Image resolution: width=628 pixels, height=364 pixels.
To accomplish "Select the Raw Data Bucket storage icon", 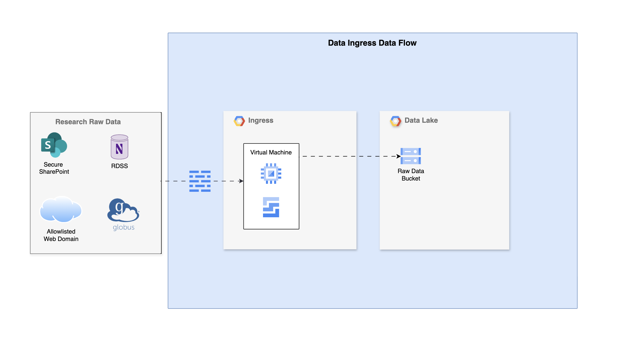I will (411, 156).
